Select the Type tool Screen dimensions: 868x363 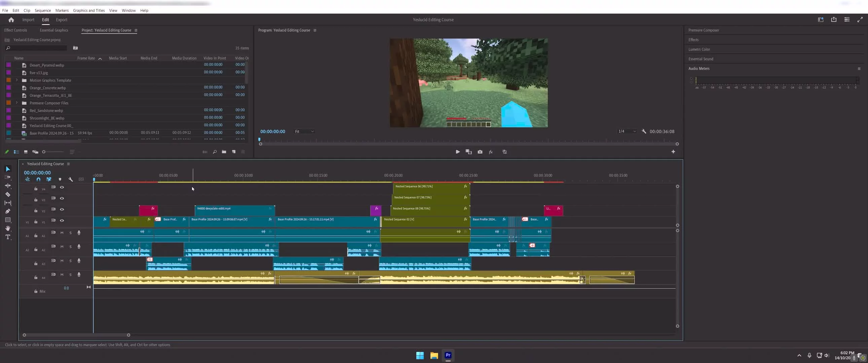click(8, 237)
